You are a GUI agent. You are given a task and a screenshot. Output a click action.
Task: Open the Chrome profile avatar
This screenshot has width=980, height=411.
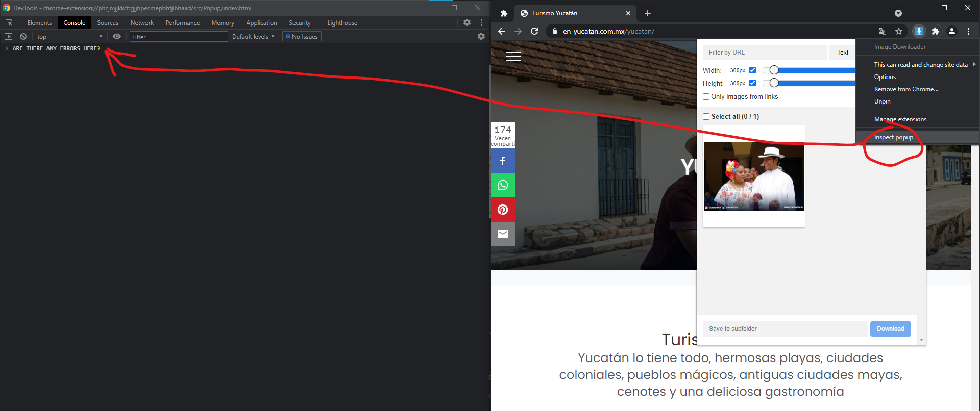(952, 31)
